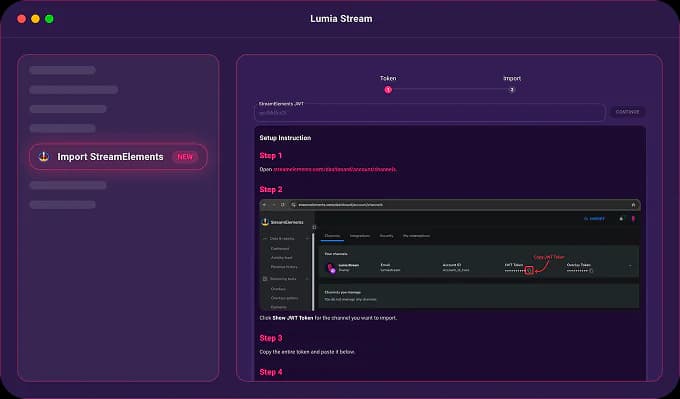Select the Channels tab in the Step 2 screenshot
Screen dimensions: 680x399
coord(333,236)
